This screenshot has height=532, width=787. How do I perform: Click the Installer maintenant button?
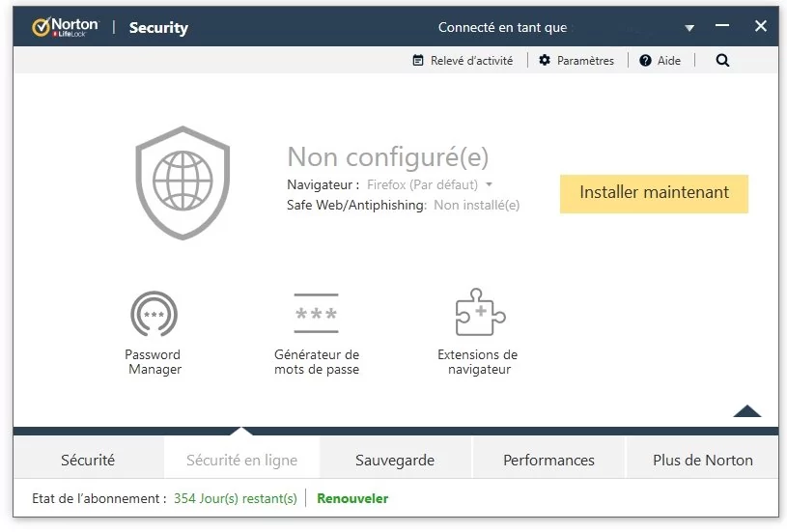pos(654,194)
